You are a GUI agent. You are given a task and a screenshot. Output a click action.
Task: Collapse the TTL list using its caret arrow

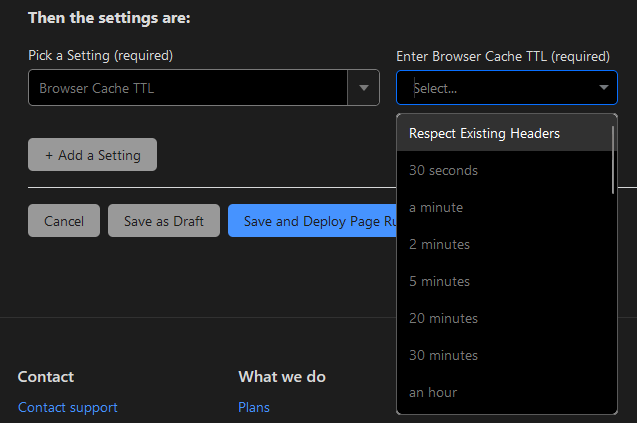[603, 88]
